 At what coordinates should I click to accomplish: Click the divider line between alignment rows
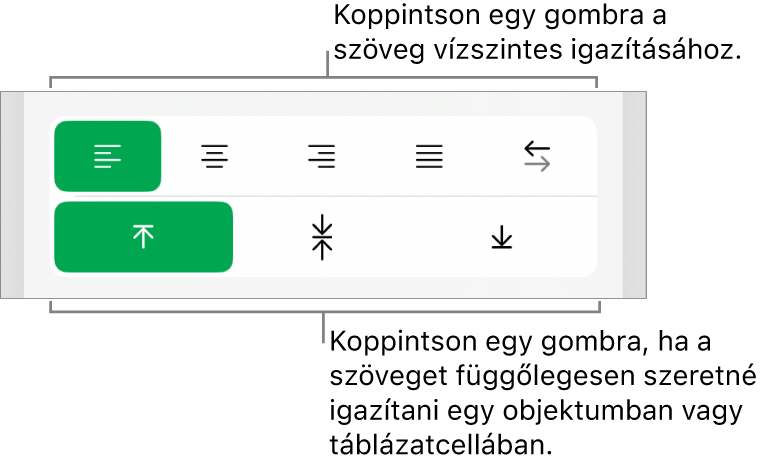tap(322, 196)
